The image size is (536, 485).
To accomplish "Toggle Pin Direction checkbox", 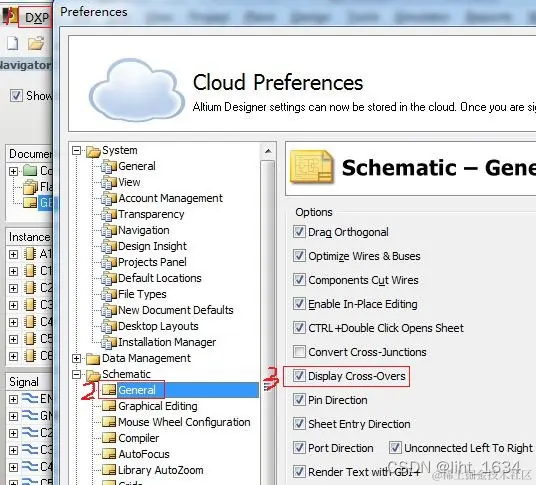I will pyautogui.click(x=299, y=400).
